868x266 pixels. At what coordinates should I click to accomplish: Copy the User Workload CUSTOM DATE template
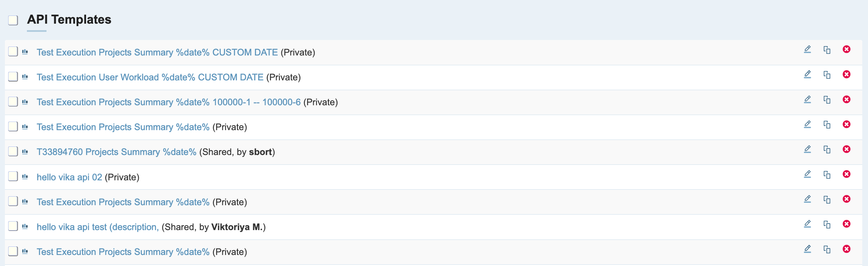pos(827,75)
